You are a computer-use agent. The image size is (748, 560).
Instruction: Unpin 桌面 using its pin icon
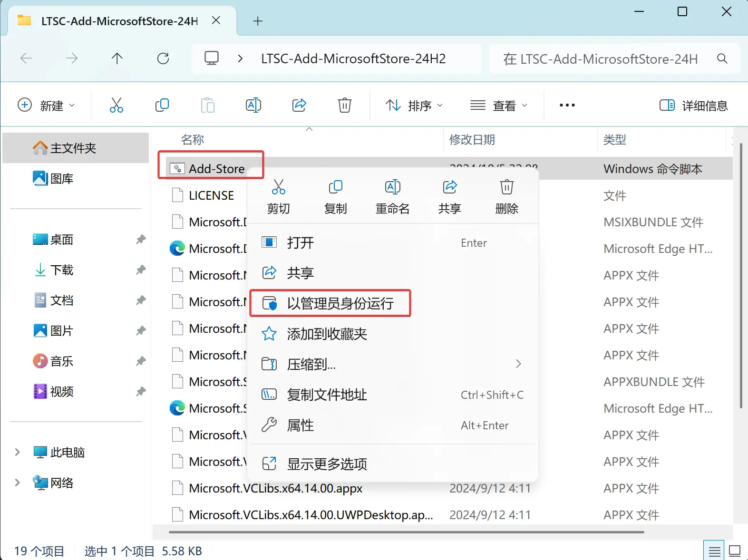coord(141,240)
